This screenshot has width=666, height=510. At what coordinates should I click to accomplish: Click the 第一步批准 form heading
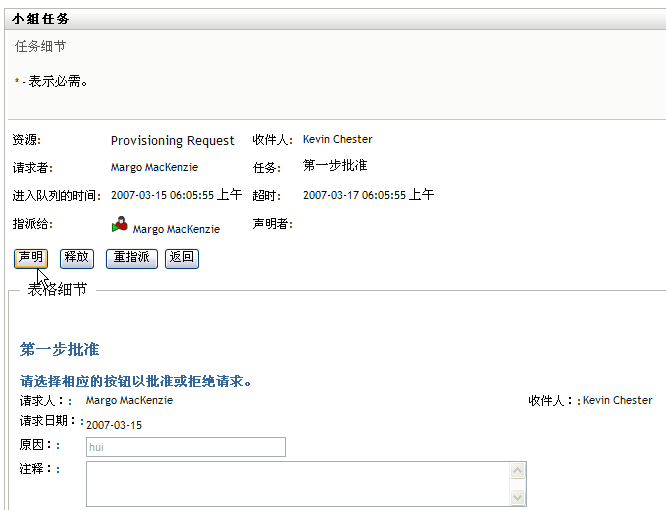point(59,349)
